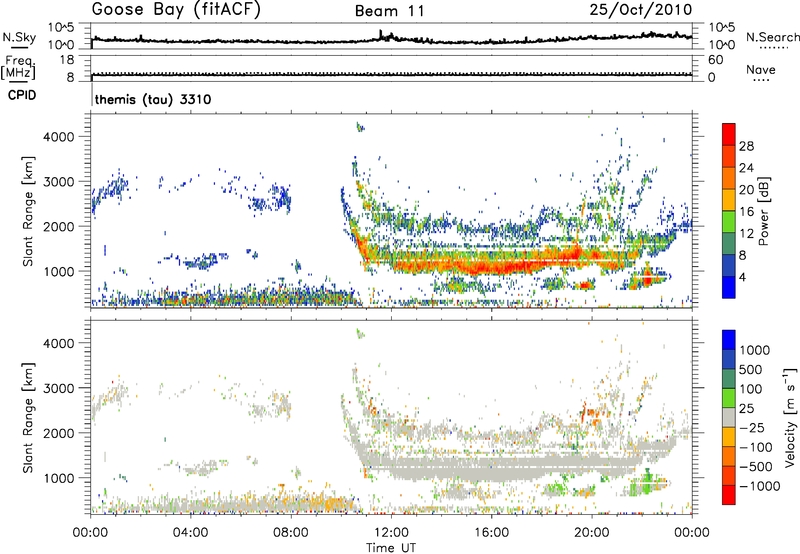Click the "Beam 11" heading
Screen dimensions: 800x554
tap(389, 11)
